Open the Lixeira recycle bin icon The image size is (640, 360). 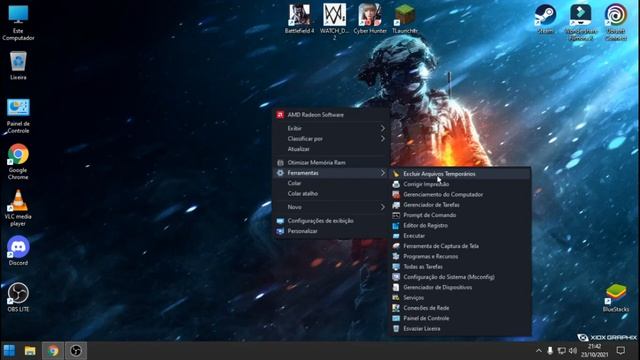click(18, 65)
